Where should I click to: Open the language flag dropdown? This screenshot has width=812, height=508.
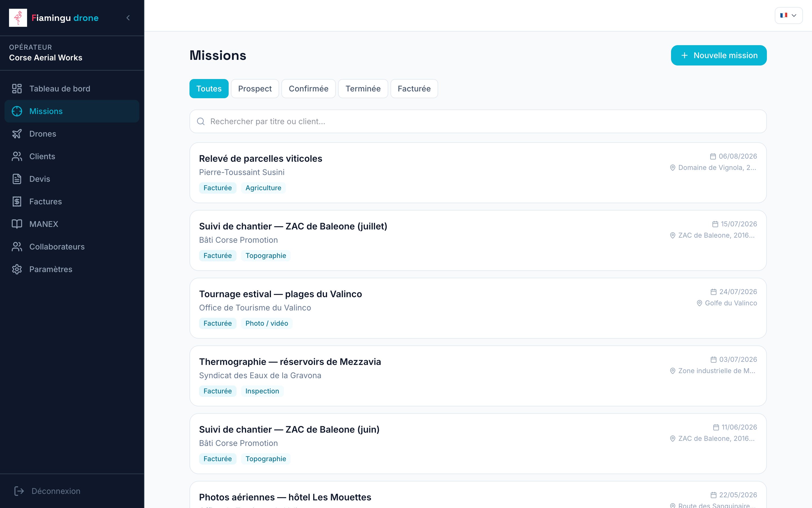click(788, 16)
